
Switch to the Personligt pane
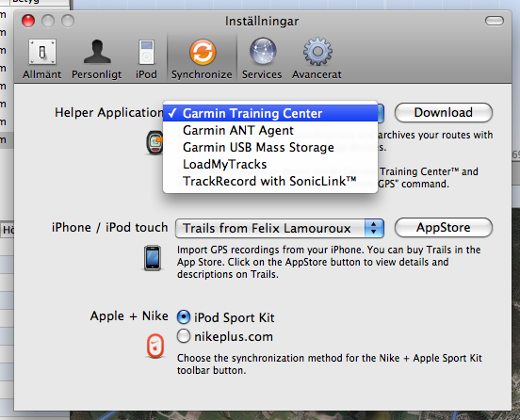click(x=97, y=58)
